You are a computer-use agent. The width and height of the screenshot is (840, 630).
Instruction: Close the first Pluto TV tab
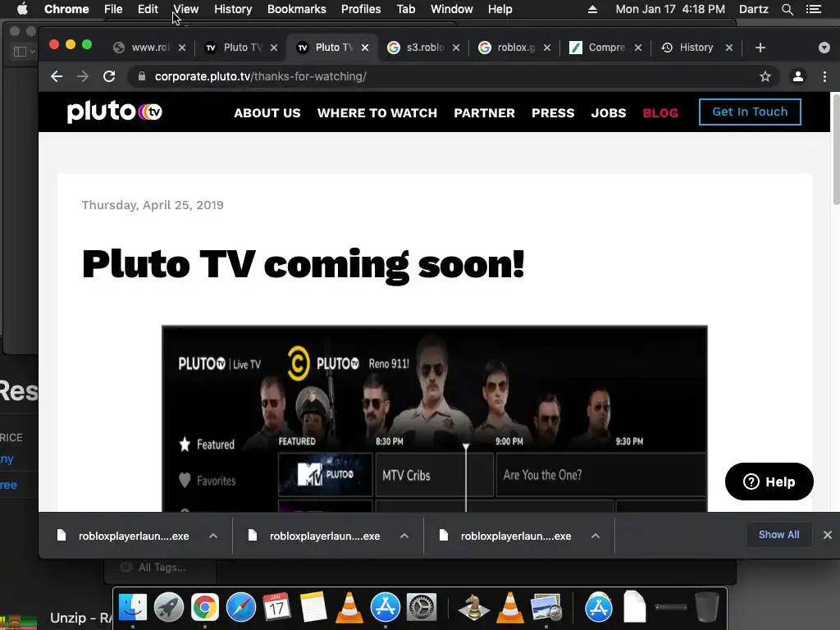(x=274, y=48)
